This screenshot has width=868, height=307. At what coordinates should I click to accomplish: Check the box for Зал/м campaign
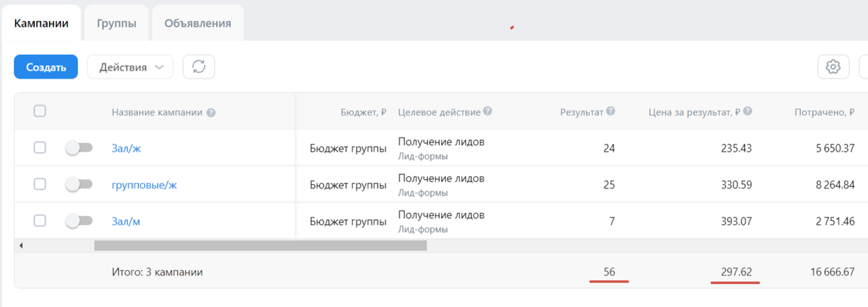pyautogui.click(x=41, y=220)
